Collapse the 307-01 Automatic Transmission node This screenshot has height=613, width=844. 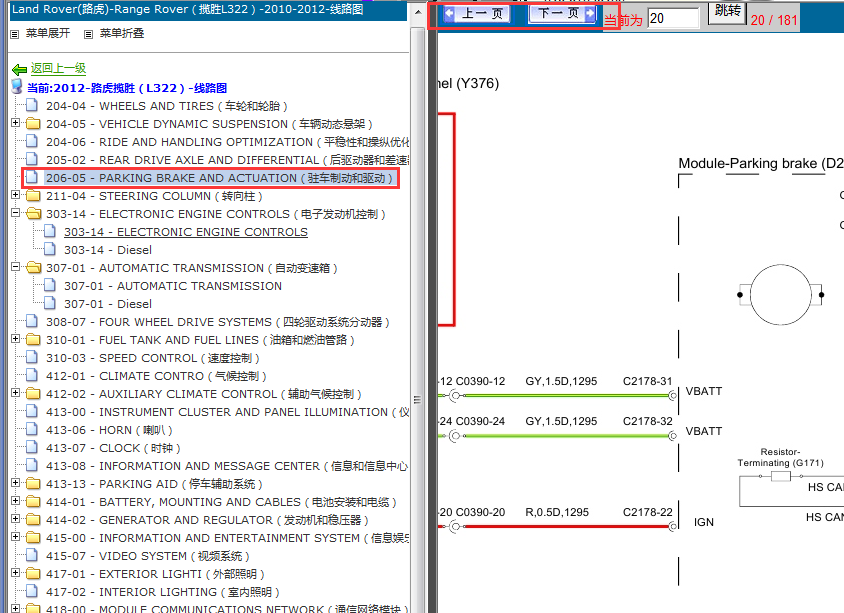pos(16,267)
